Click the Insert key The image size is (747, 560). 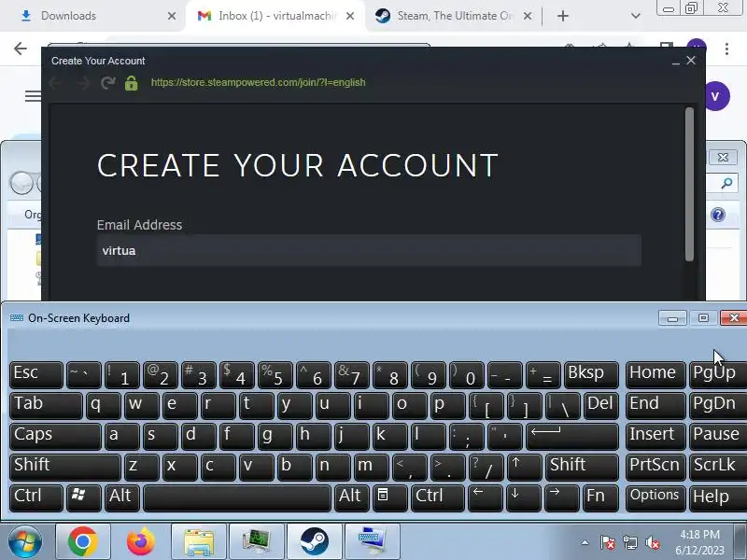click(x=655, y=437)
